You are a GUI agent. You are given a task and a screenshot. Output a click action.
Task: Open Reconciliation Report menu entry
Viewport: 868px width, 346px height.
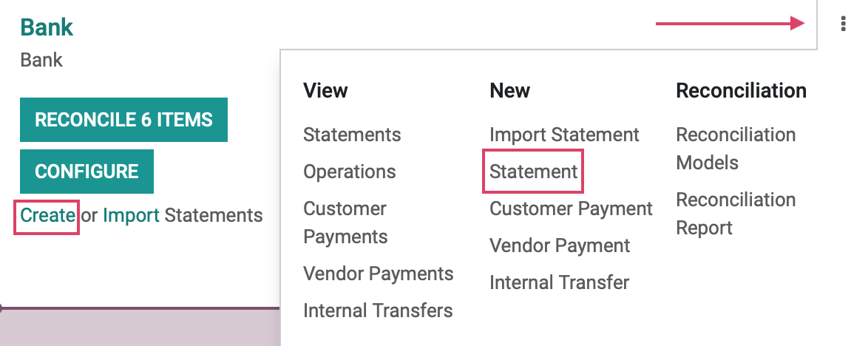736,213
